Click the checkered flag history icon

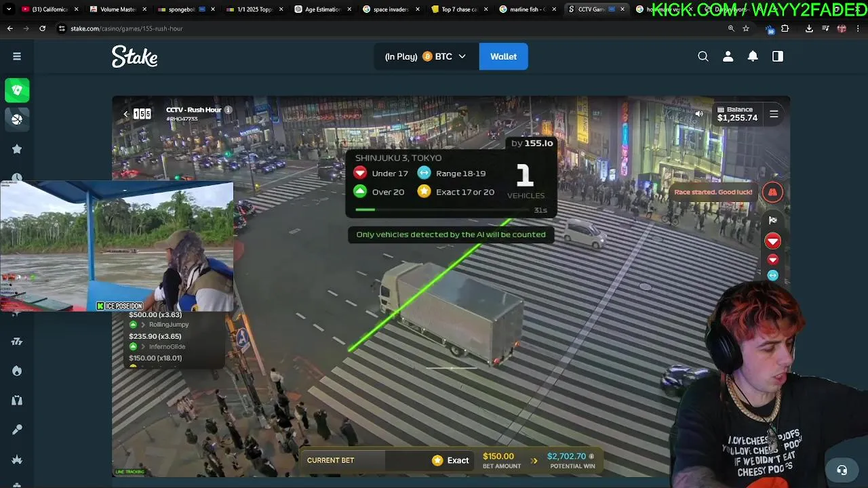[x=772, y=220]
